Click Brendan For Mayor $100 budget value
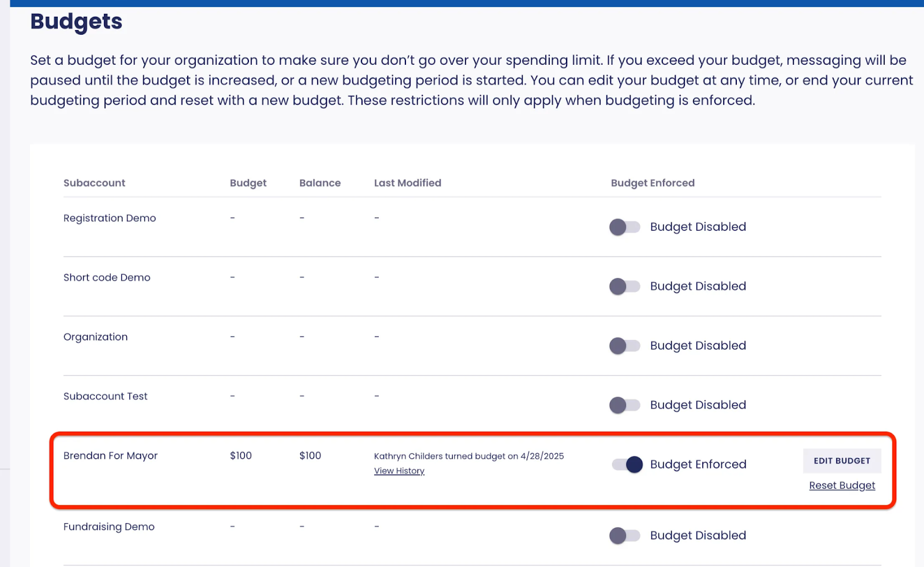The image size is (924, 567). tap(241, 455)
